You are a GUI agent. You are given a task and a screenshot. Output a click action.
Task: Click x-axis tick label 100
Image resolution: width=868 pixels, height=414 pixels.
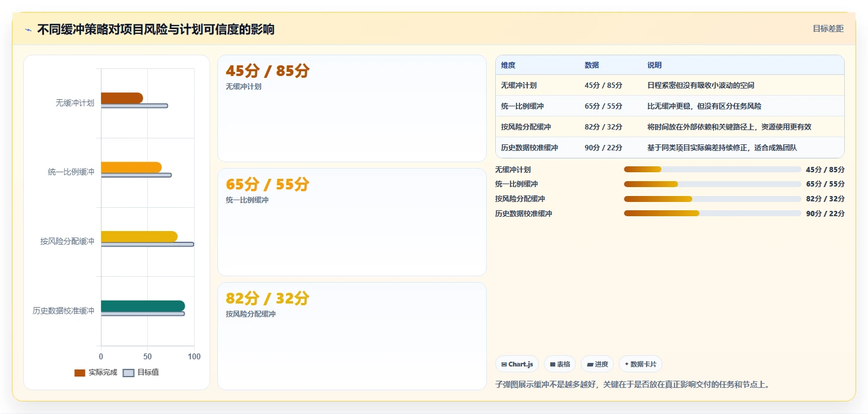[194, 356]
